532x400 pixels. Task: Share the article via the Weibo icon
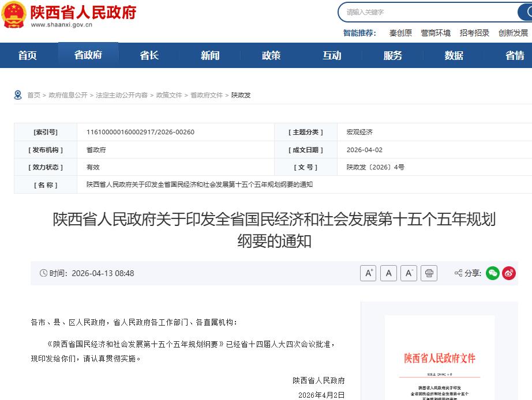pos(509,273)
